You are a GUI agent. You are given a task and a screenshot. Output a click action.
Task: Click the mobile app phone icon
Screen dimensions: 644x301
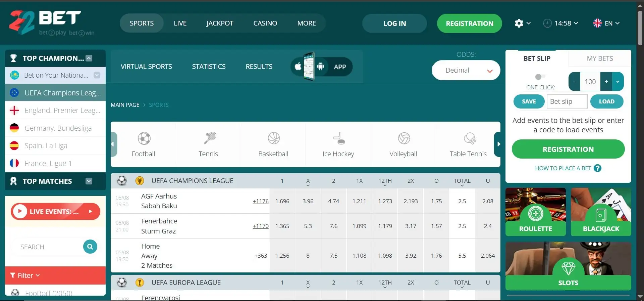pos(309,66)
